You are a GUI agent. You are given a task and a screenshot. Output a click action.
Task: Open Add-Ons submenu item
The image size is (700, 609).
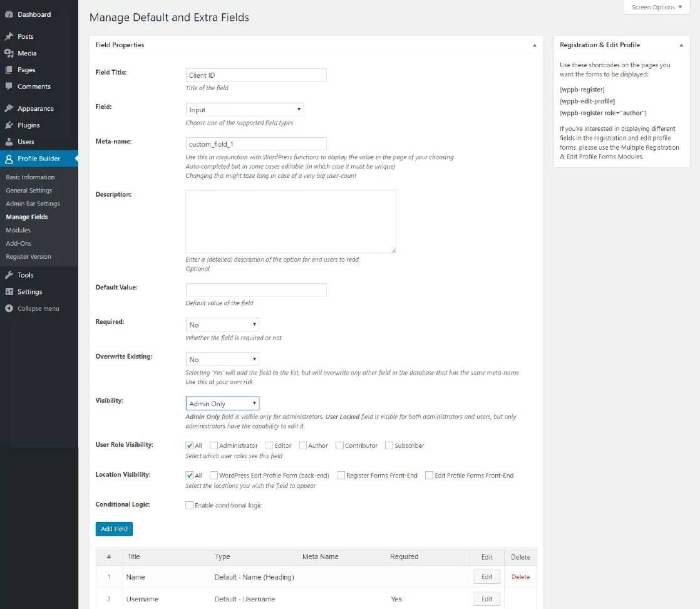(x=19, y=244)
